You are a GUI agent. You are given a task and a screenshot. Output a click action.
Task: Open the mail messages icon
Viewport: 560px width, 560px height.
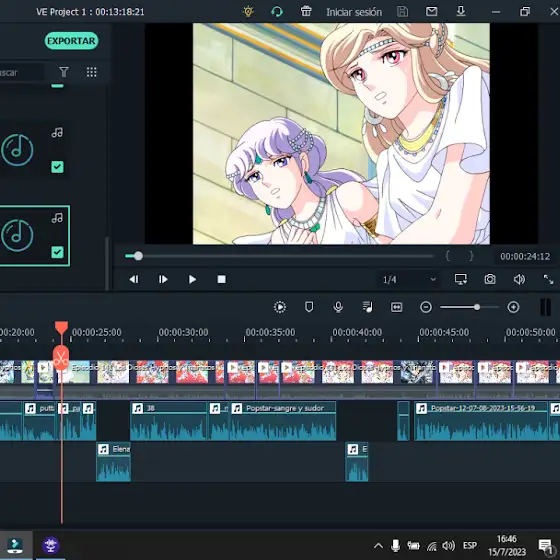pyautogui.click(x=431, y=12)
